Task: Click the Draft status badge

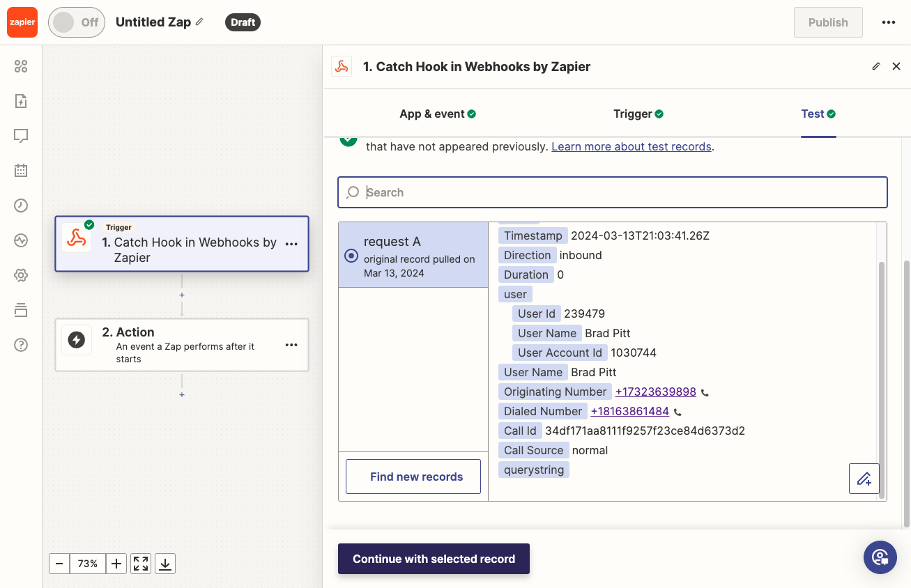Action: point(243,22)
